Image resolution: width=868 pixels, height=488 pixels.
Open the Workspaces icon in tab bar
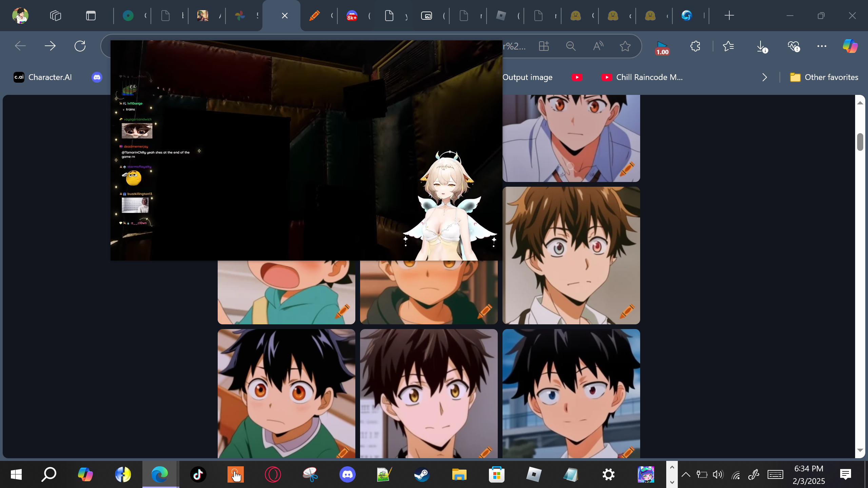pyautogui.click(x=56, y=16)
